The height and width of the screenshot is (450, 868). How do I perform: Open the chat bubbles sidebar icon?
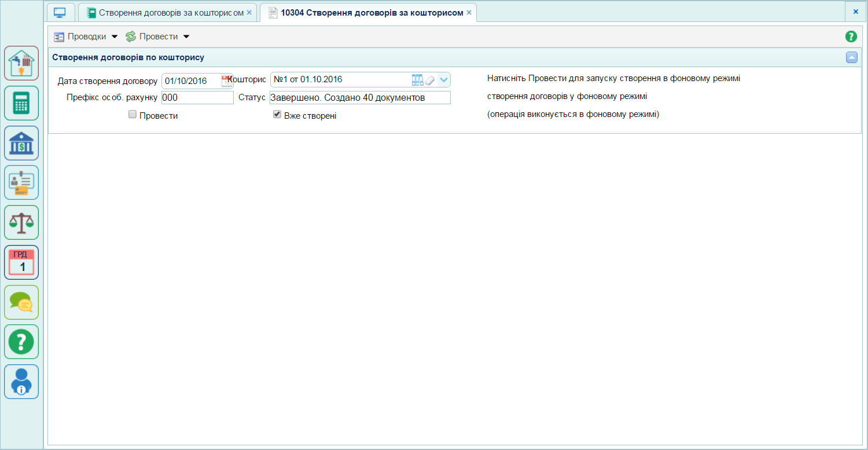click(21, 302)
